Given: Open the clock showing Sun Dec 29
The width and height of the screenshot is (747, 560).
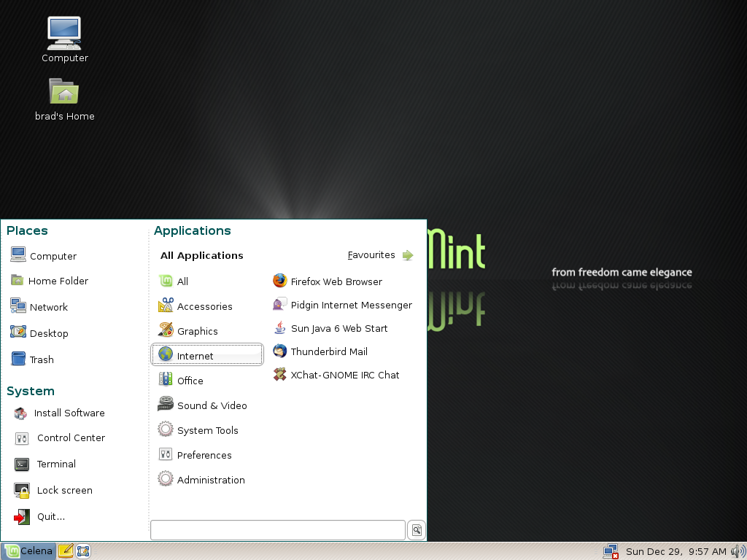Looking at the screenshot, I should click(x=676, y=551).
